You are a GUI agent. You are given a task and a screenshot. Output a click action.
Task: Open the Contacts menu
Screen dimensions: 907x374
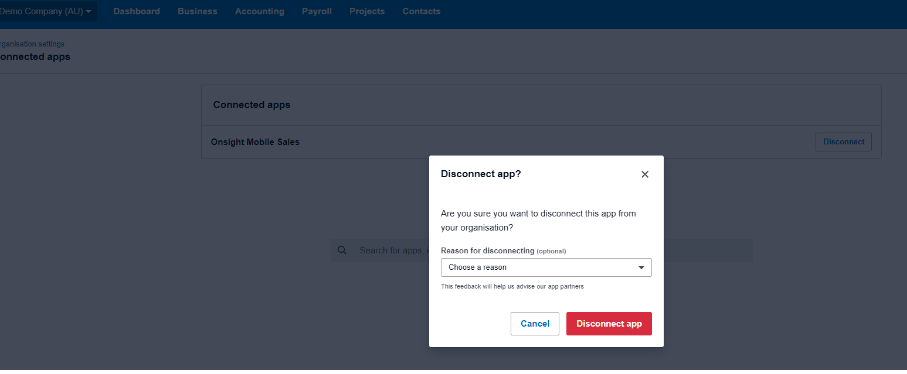click(x=421, y=11)
